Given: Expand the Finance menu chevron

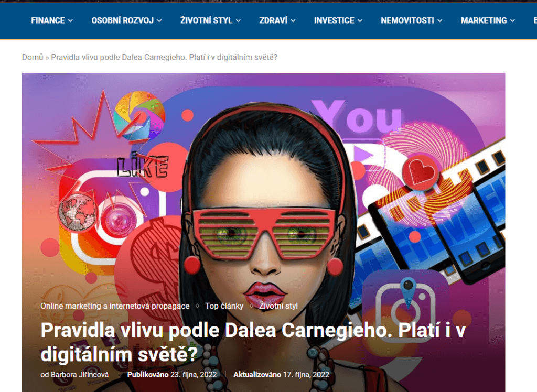Looking at the screenshot, I should [x=70, y=21].
